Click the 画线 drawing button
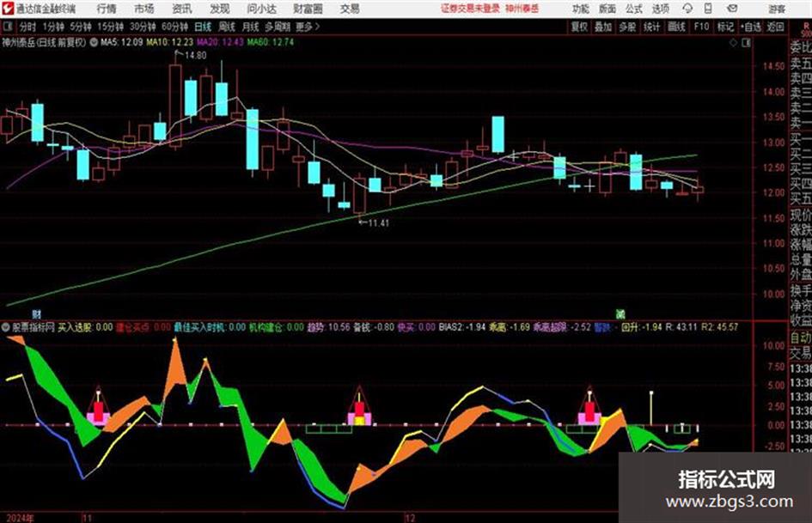Viewport: 812px width, 523px height. point(676,27)
